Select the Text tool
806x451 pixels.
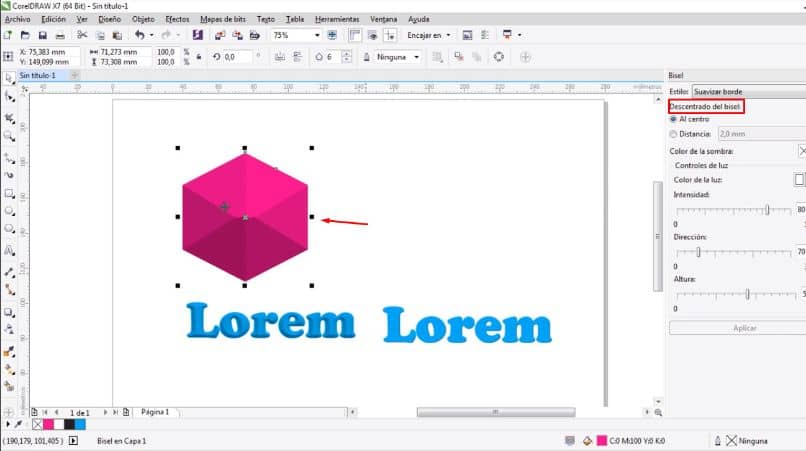[x=9, y=251]
